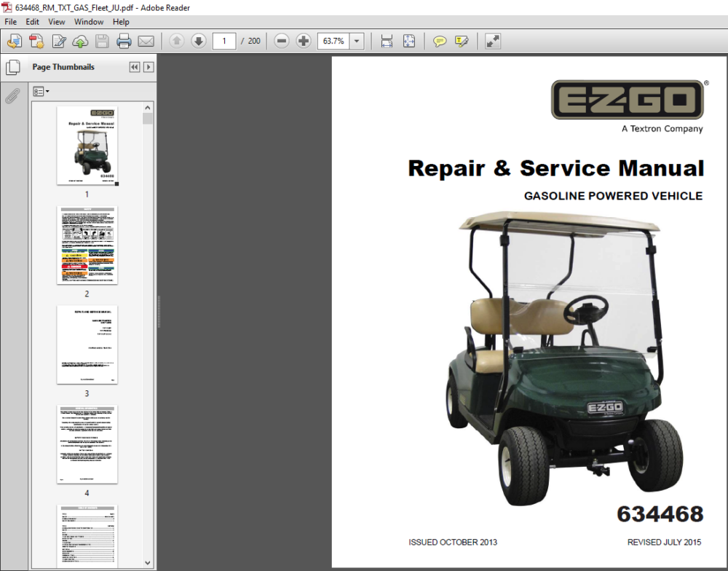This screenshot has height=571, width=728.
Task: Click the A Textron Company text
Action: click(x=662, y=129)
